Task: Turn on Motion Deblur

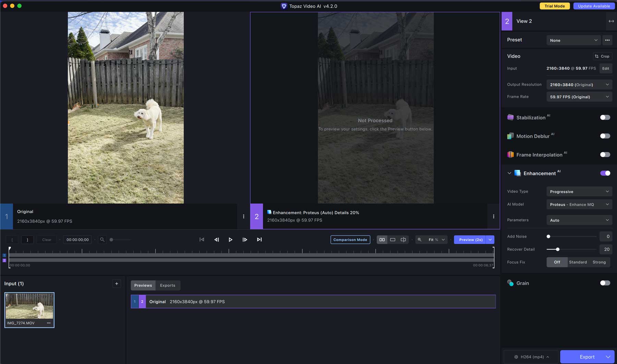Action: pos(605,136)
